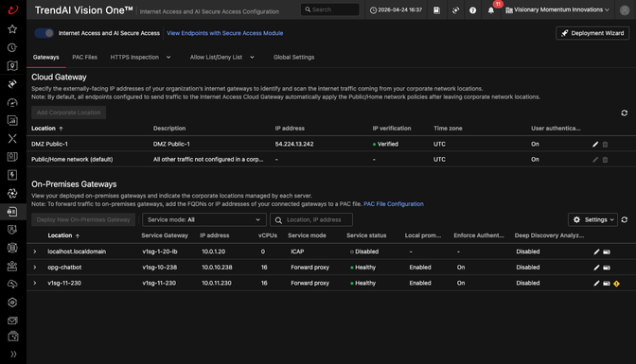Screen dimensions: 636x364
Task: Open the hexagon gear sidebar icon
Action: (x=12, y=303)
